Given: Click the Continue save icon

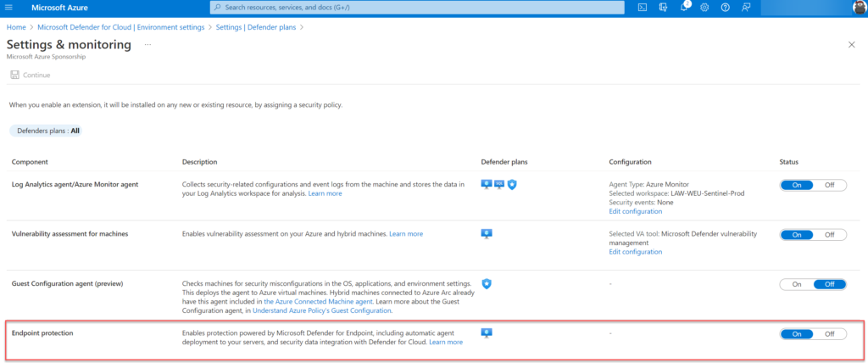Looking at the screenshot, I should [x=15, y=75].
